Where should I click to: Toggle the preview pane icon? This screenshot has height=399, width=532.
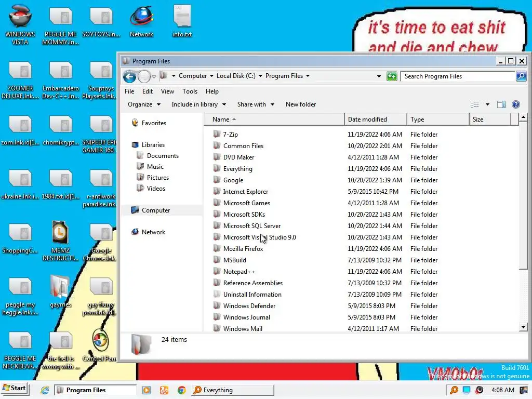click(501, 104)
